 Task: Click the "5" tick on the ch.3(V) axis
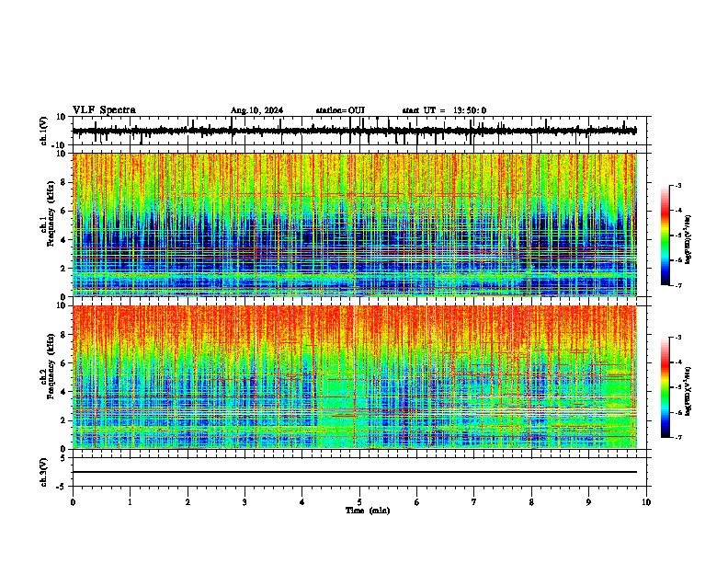pyautogui.click(x=63, y=458)
